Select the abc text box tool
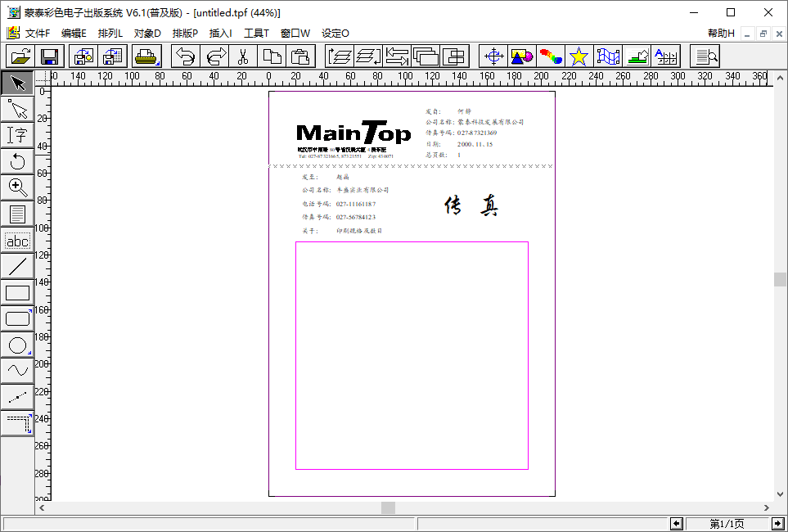The width and height of the screenshot is (788, 532). point(17,240)
